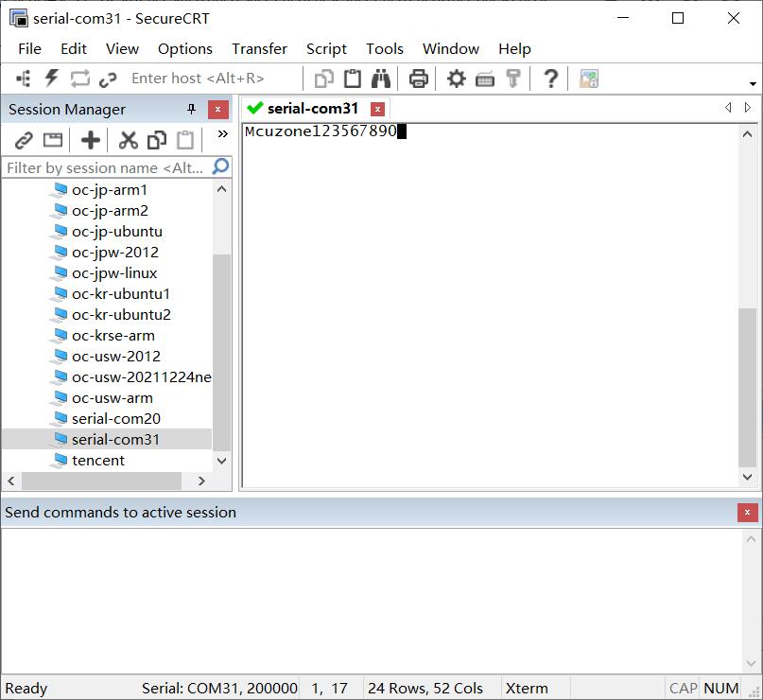The image size is (763, 700).
Task: Click terminal scrollbar down arrow
Action: point(748,477)
